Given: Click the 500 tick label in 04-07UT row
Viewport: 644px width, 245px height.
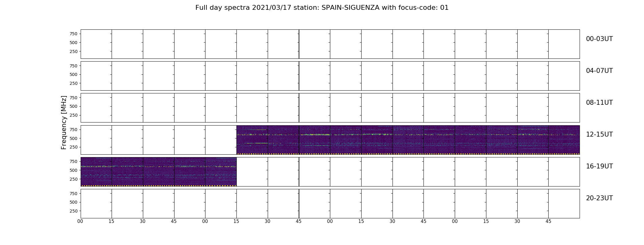Looking at the screenshot, I should point(74,74).
